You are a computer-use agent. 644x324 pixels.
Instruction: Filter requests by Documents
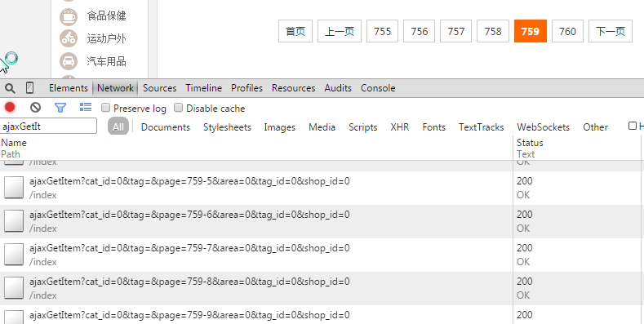(x=166, y=127)
